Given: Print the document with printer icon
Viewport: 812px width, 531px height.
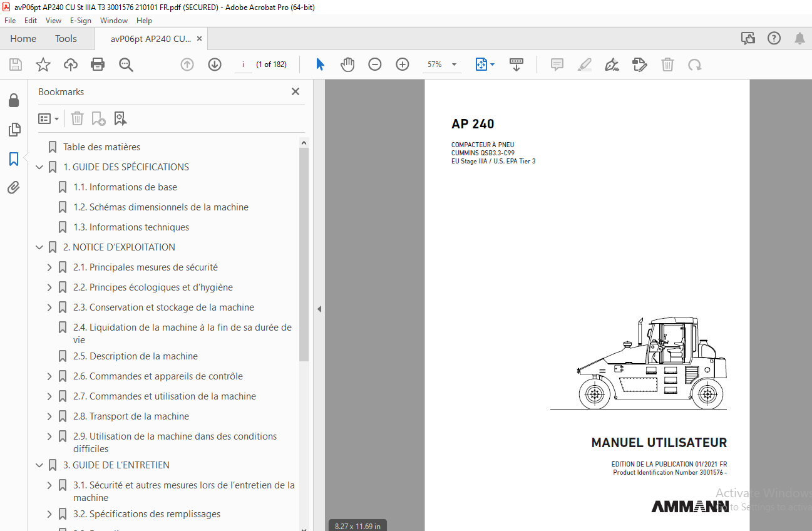Looking at the screenshot, I should pos(98,64).
